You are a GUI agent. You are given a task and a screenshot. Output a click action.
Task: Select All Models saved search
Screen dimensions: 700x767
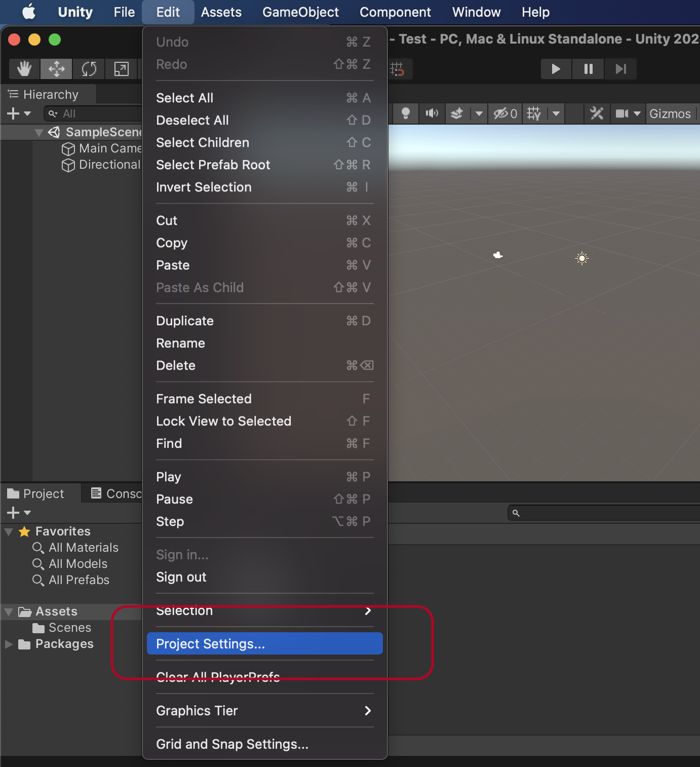pos(70,564)
